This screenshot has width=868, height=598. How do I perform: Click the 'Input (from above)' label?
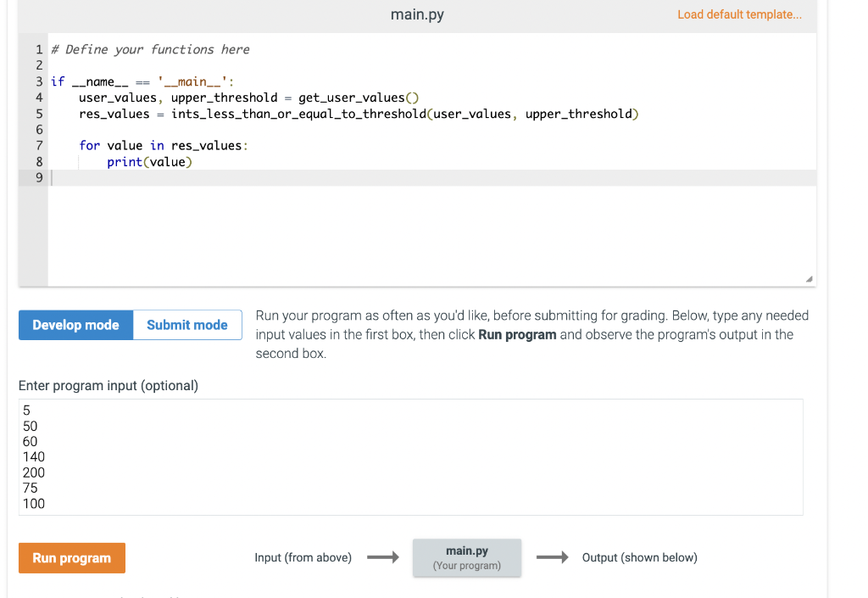point(303,557)
